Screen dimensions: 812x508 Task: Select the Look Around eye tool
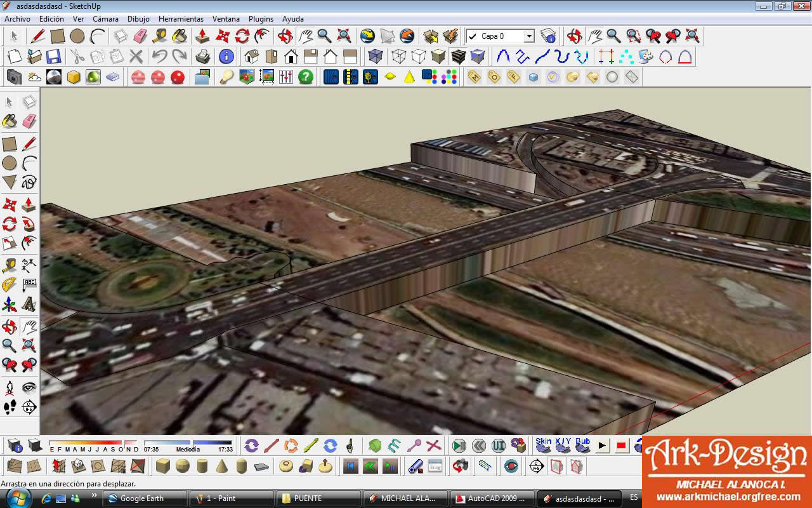point(29,387)
